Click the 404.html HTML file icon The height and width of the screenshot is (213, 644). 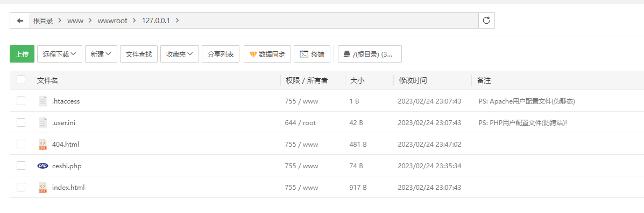(x=43, y=144)
